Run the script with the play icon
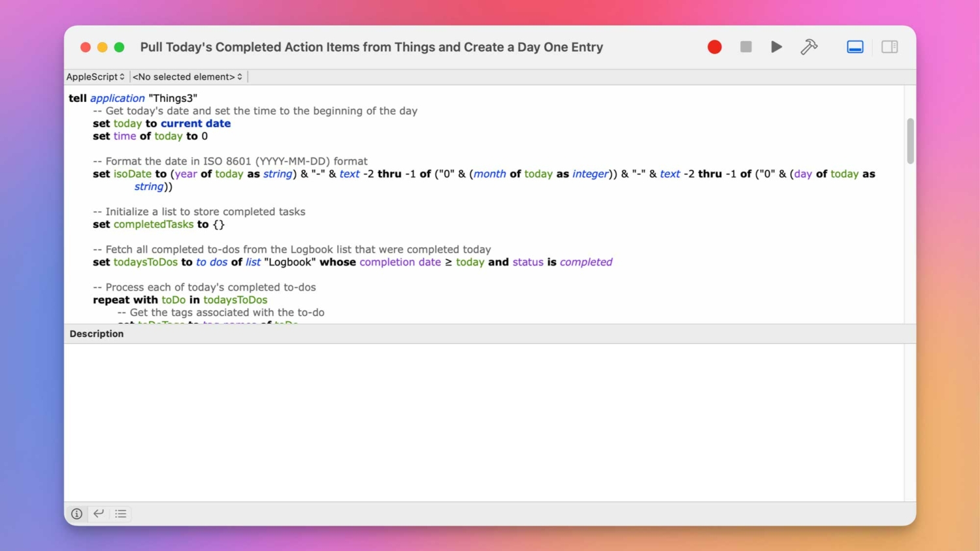This screenshot has width=980, height=551. [x=776, y=46]
